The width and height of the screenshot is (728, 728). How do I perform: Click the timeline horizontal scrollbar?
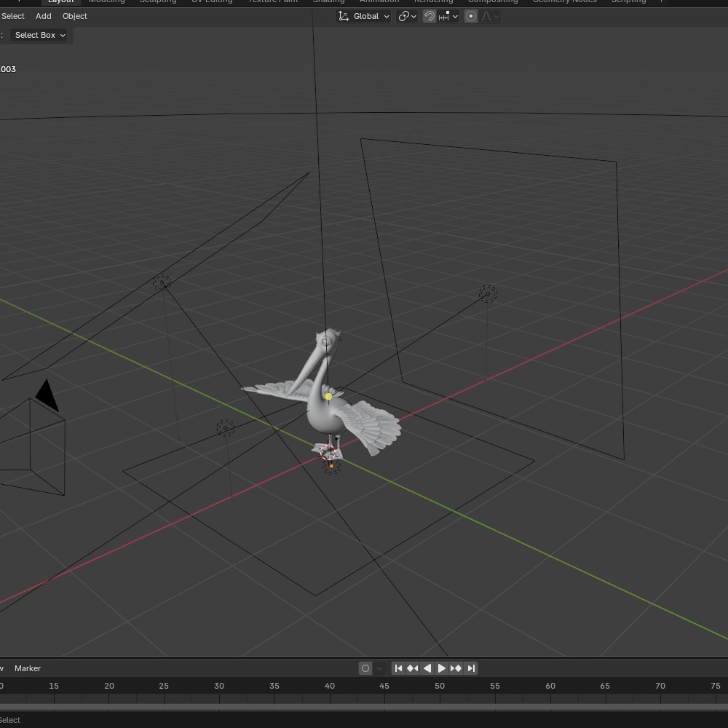point(364,707)
